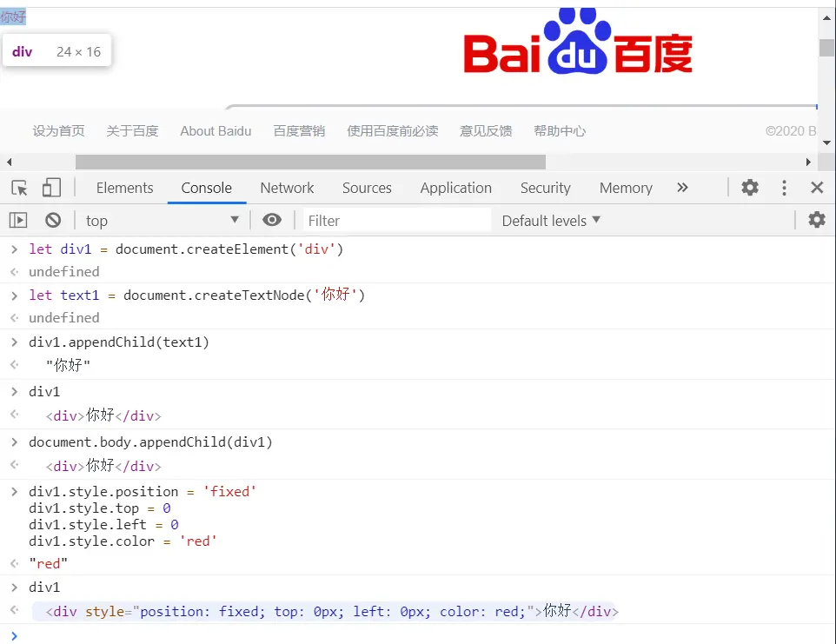Click the div1.style.position = 'fixed' line
The width and height of the screenshot is (836, 644).
click(x=143, y=491)
